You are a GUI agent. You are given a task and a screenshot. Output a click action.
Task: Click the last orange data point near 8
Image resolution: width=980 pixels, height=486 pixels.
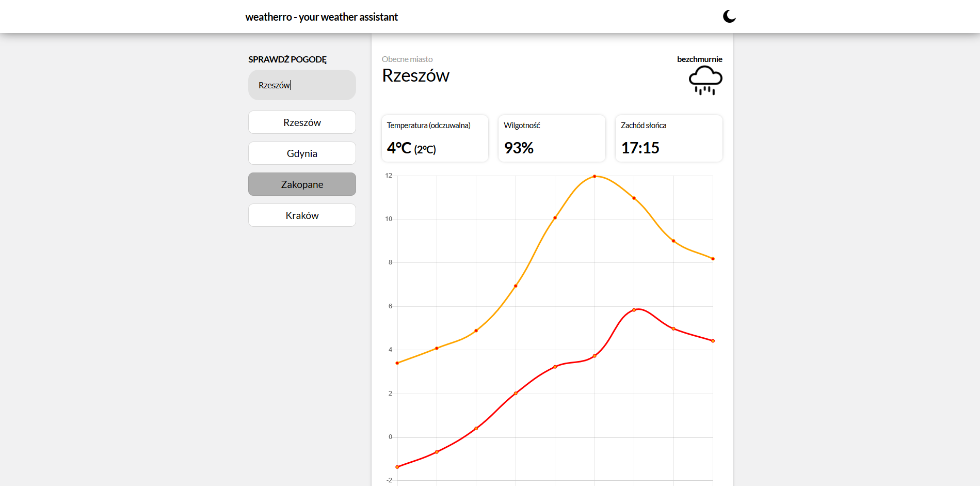(x=713, y=259)
